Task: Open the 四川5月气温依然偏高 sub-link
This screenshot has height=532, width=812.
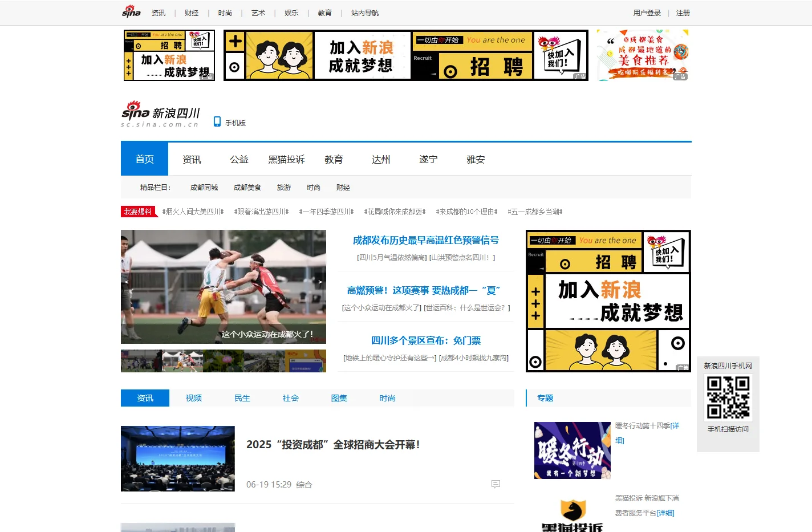Action: (x=392, y=257)
